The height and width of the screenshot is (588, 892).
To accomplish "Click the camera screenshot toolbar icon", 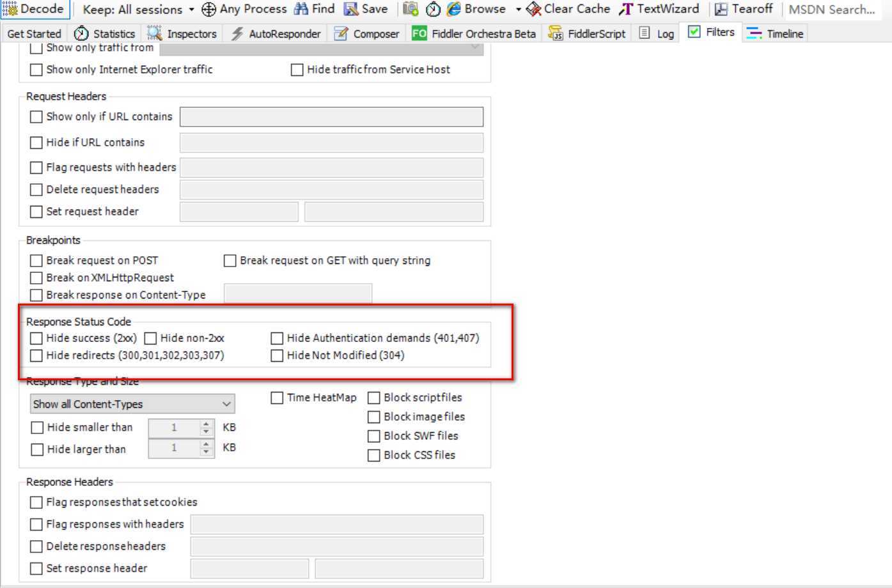I will (x=411, y=9).
